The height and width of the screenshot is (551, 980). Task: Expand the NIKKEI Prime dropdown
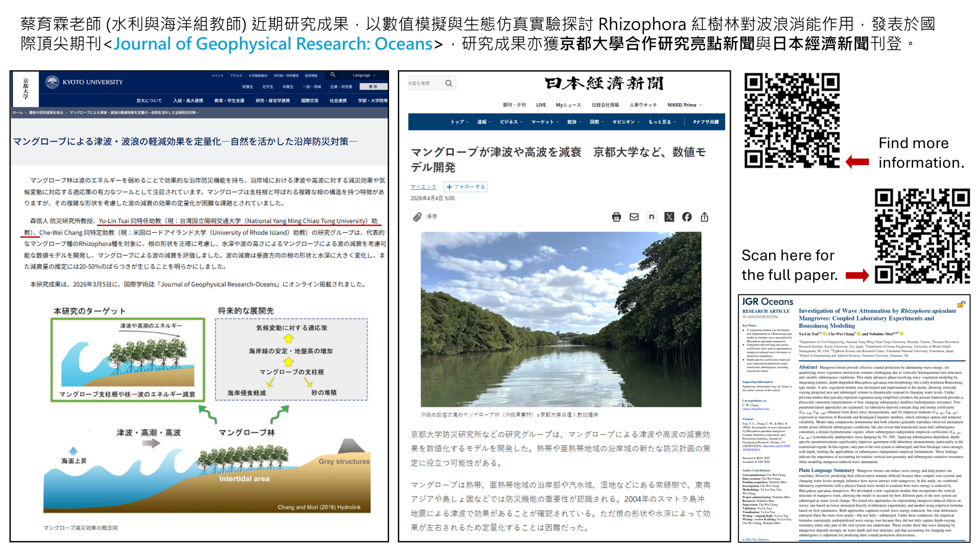[x=685, y=105]
